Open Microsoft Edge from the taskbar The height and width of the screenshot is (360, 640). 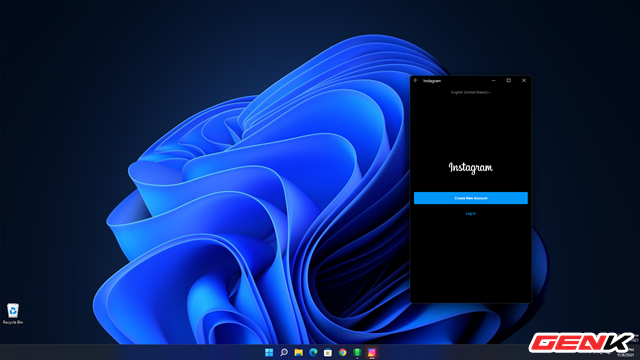tap(313, 352)
